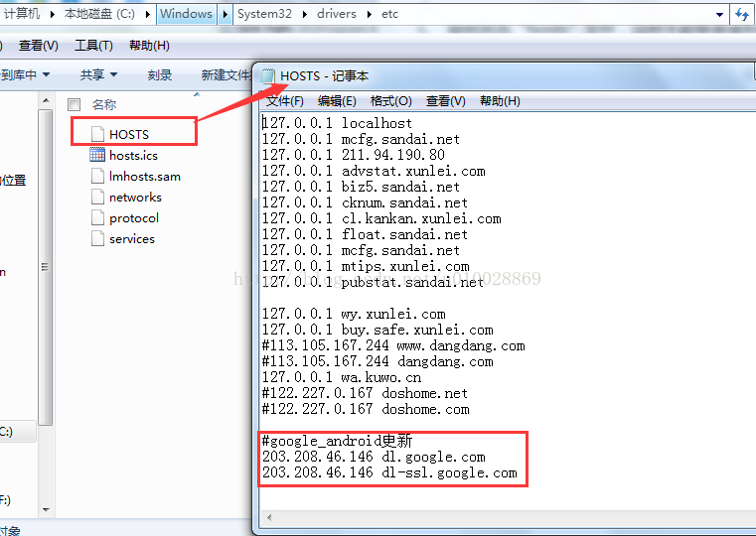Expand the arrow after 计算机 in breadcrumb
756x536 pixels.
click(52, 14)
